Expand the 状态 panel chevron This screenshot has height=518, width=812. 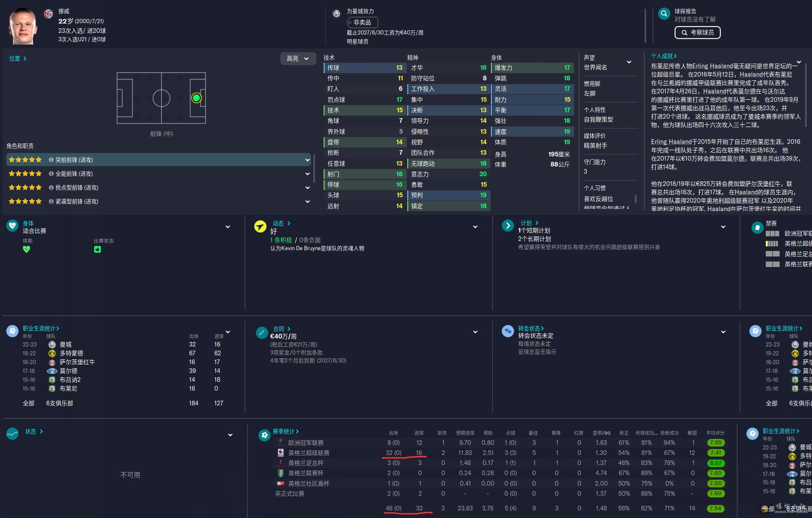pyautogui.click(x=230, y=435)
